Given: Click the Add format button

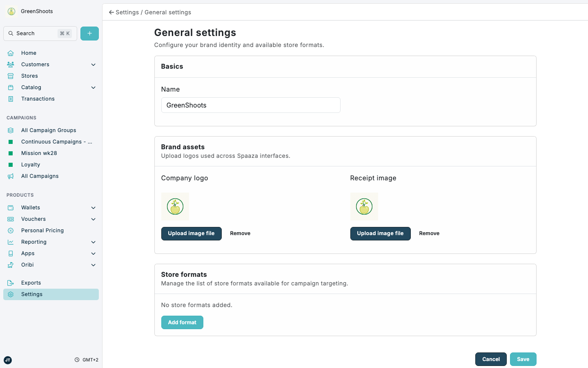Looking at the screenshot, I should click(182, 322).
